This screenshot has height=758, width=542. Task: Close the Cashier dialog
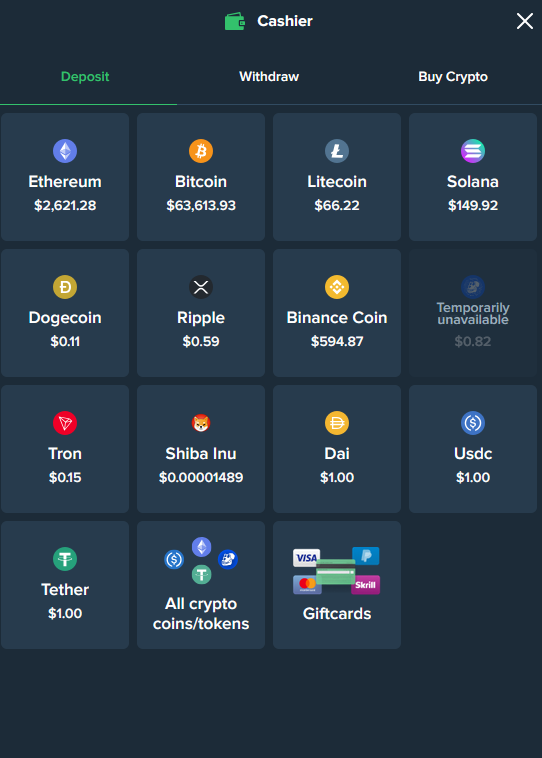click(x=525, y=21)
